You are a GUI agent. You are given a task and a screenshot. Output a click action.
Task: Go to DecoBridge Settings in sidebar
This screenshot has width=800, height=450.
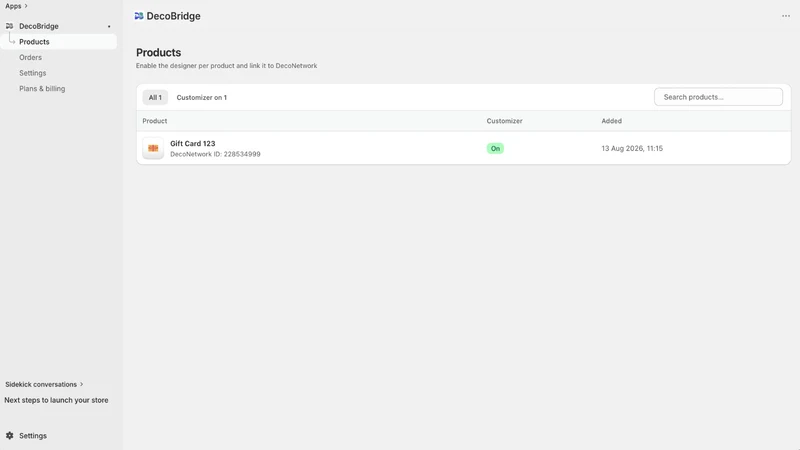[33, 73]
